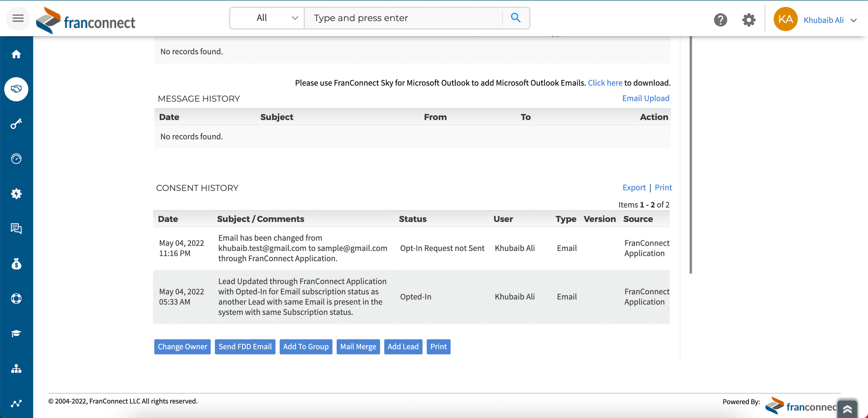Image resolution: width=868 pixels, height=418 pixels.
Task: Click the franconnect logo in header
Action: pyautogui.click(x=86, y=20)
